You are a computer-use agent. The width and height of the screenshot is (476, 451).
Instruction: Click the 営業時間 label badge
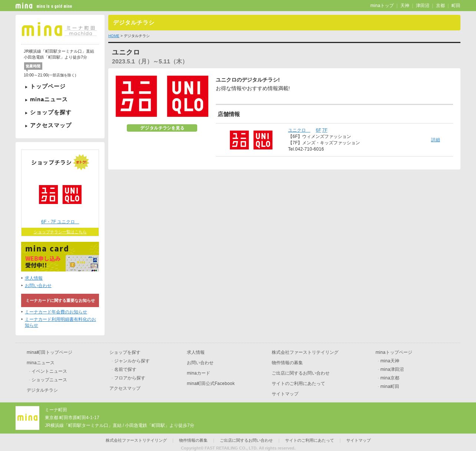click(x=33, y=66)
